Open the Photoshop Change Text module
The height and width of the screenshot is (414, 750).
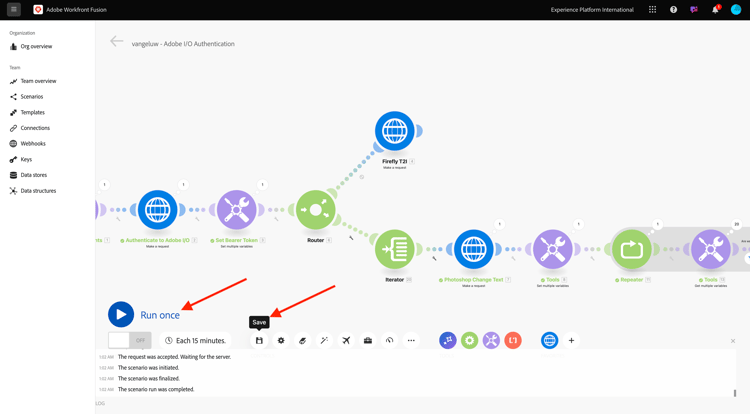[474, 249]
